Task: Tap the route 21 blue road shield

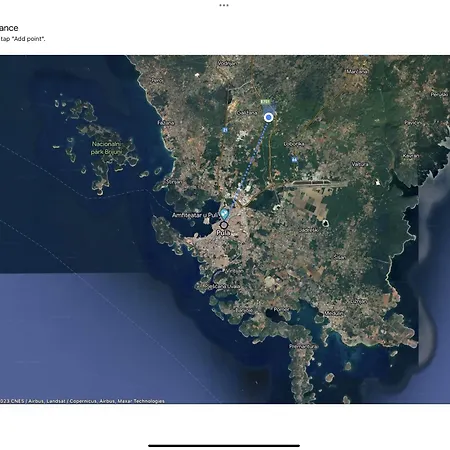Action: point(225,130)
